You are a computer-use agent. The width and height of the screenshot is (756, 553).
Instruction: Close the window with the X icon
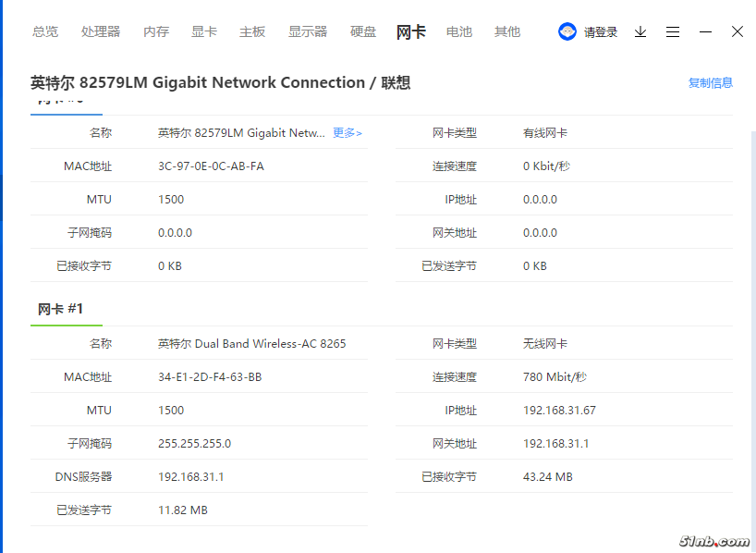738,31
